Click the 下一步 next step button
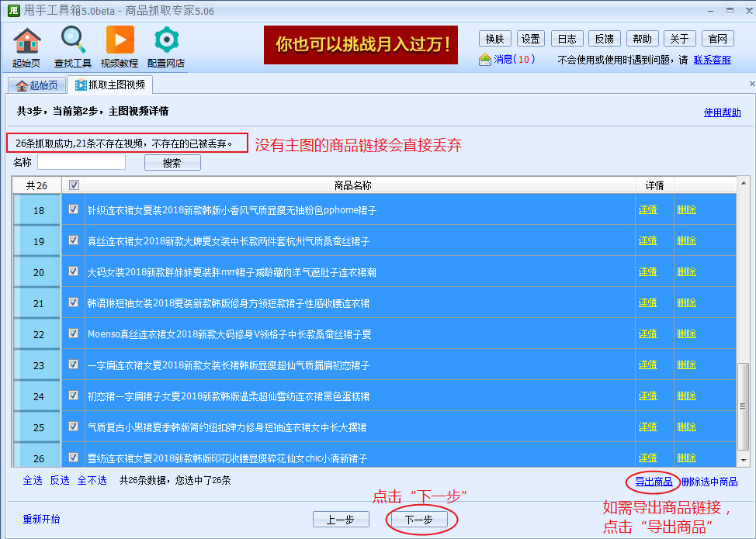 (x=418, y=520)
